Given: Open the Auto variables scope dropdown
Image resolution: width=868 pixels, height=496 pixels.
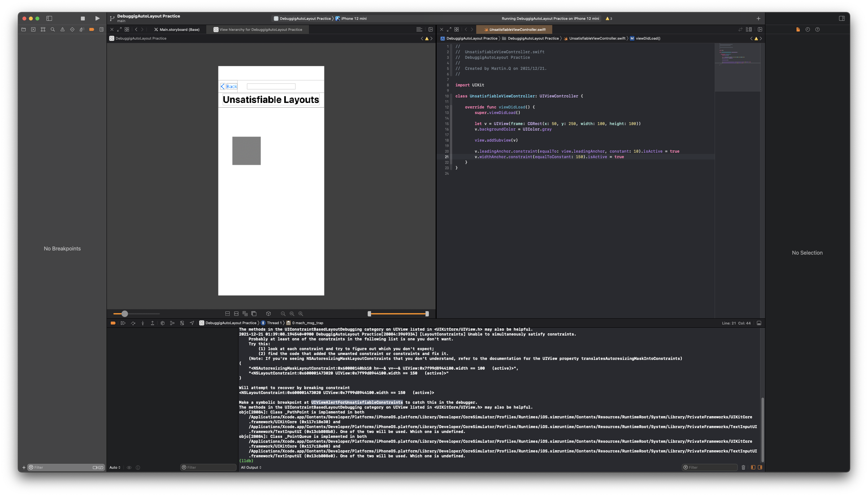Looking at the screenshot, I should pyautogui.click(x=115, y=467).
